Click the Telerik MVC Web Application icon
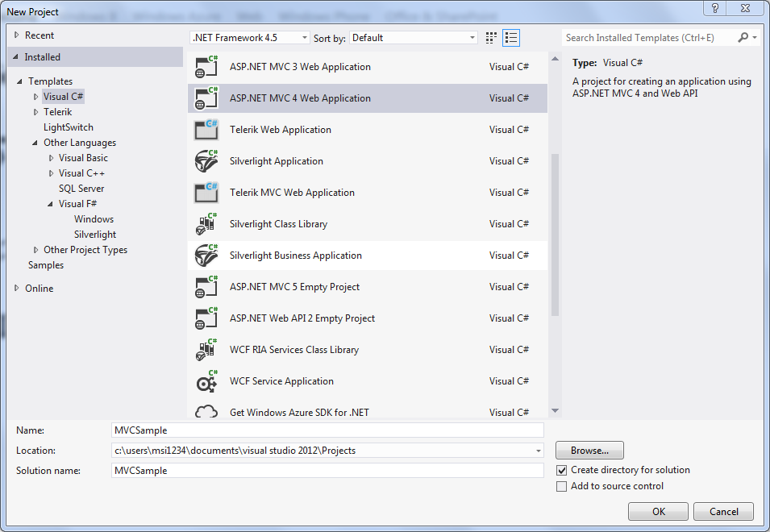This screenshot has width=770, height=532. (x=206, y=193)
